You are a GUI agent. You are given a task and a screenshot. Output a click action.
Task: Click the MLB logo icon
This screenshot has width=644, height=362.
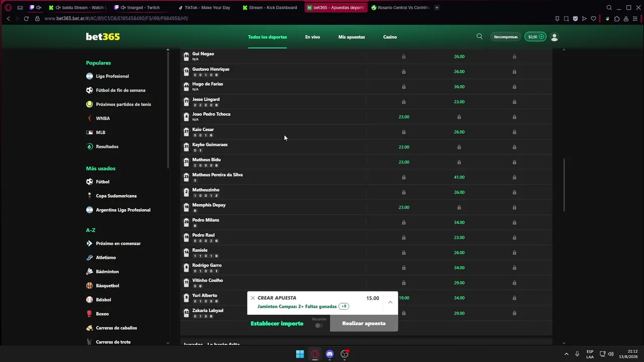point(90,133)
